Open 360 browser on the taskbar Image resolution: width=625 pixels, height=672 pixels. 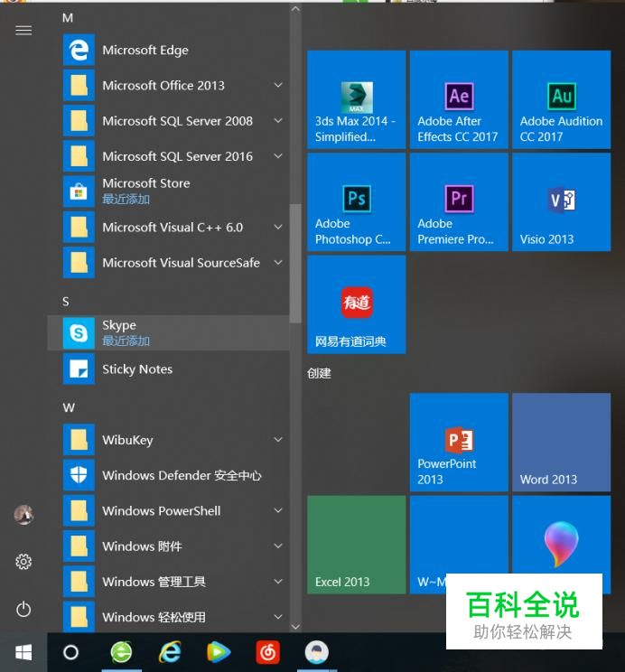click(121, 652)
